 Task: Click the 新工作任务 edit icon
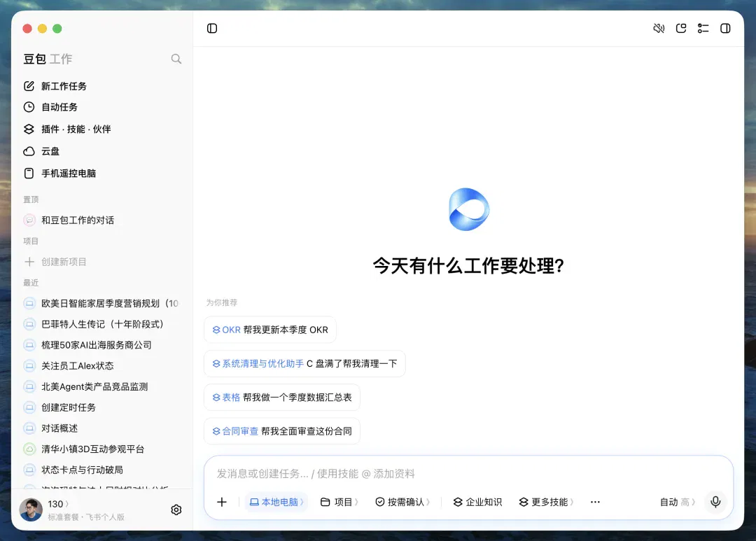tap(29, 86)
